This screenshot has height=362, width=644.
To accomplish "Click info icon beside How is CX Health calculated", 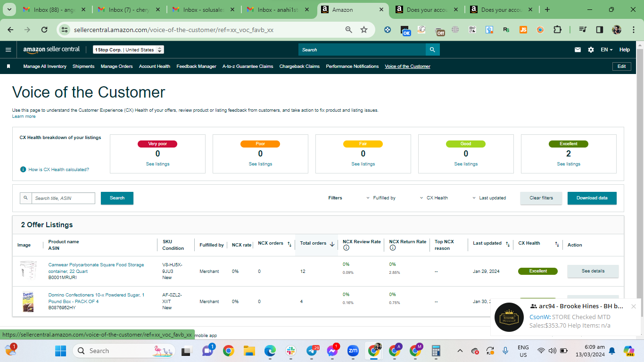I will (x=23, y=169).
